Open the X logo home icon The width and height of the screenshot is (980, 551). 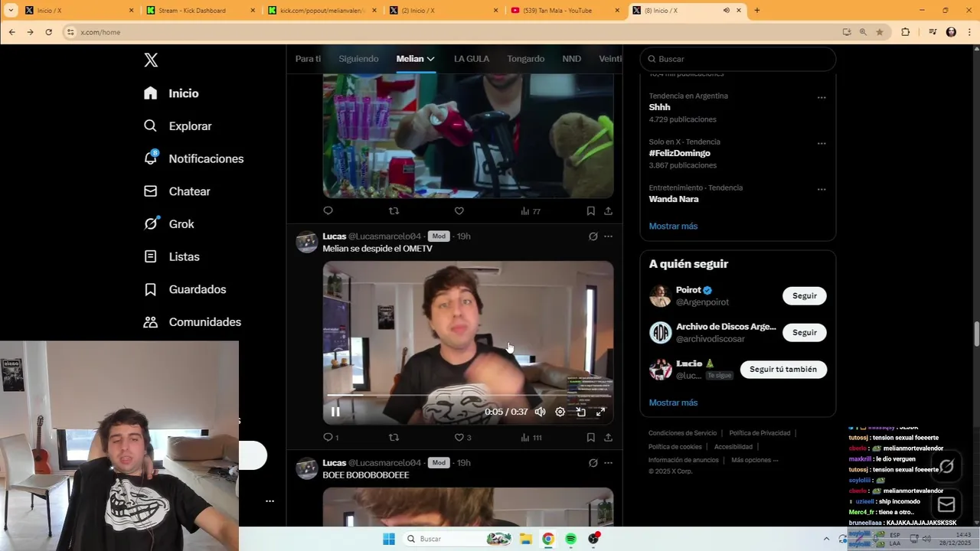pos(151,60)
